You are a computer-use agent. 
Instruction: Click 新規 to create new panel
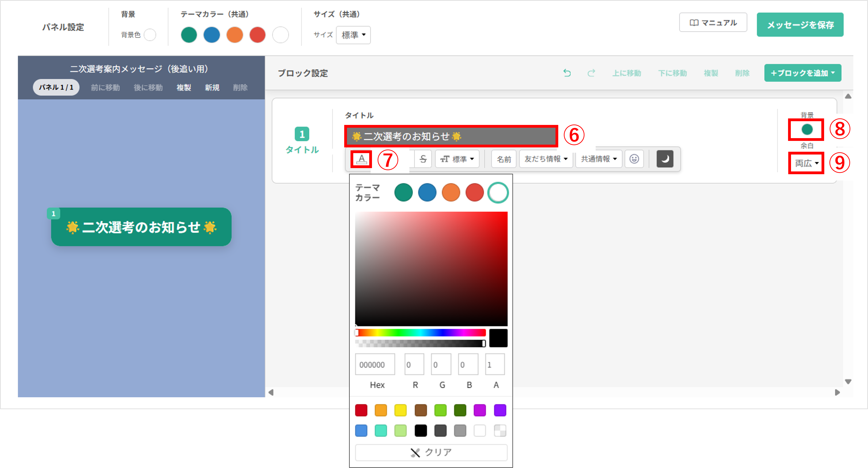(x=212, y=88)
